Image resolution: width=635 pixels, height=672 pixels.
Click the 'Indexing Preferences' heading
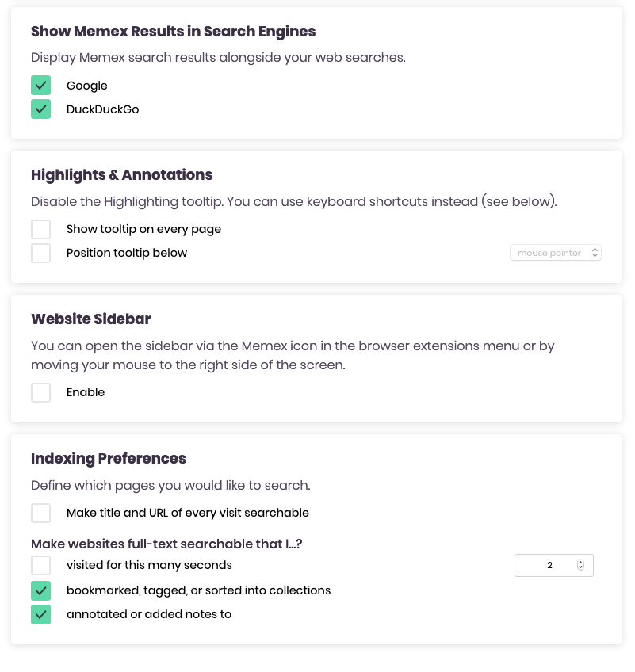point(108,458)
